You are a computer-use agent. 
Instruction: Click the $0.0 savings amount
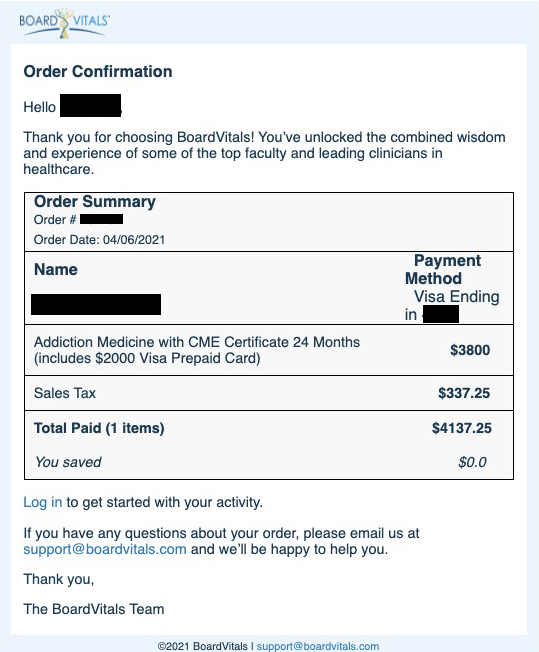(472, 462)
